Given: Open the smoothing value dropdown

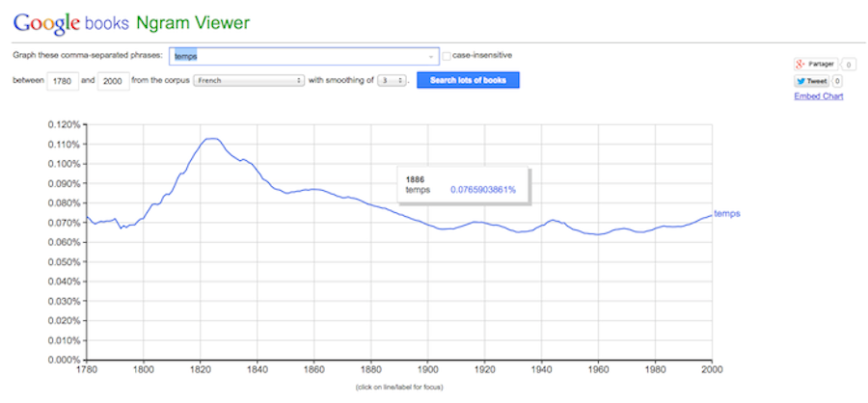Looking at the screenshot, I should tap(392, 80).
